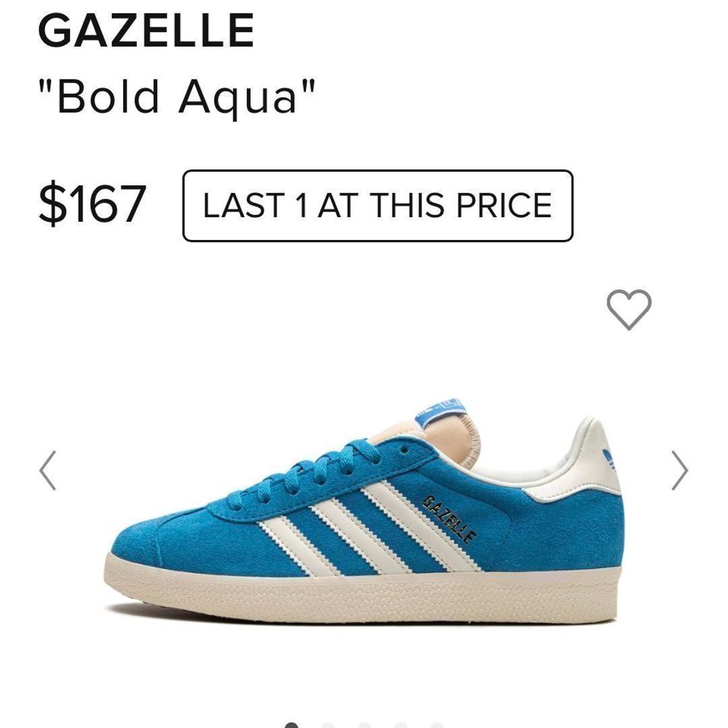Select the first dark carousel dot
The image size is (728, 728).
tap(291, 725)
